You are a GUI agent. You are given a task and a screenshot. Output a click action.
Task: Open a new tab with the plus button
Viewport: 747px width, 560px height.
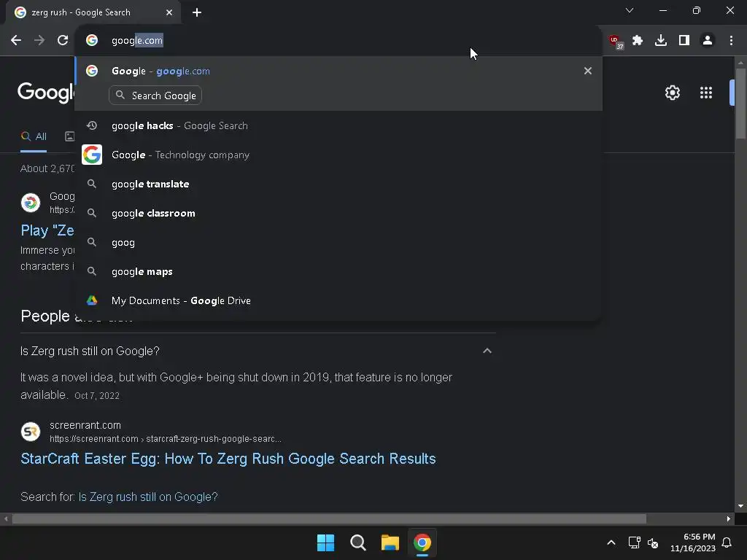(197, 12)
